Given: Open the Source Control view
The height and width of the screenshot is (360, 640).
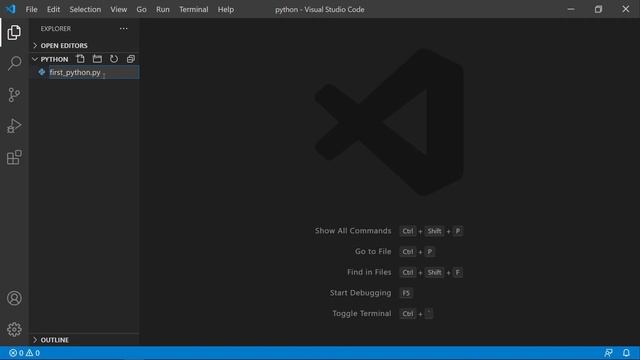Looking at the screenshot, I should click(x=14, y=95).
